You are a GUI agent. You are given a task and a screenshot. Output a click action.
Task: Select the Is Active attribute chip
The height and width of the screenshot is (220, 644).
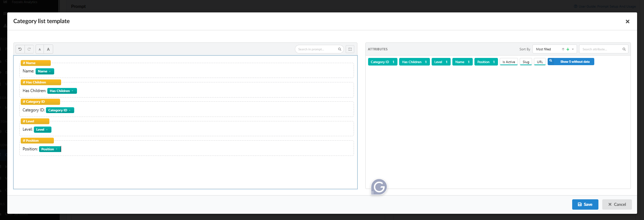(x=509, y=62)
